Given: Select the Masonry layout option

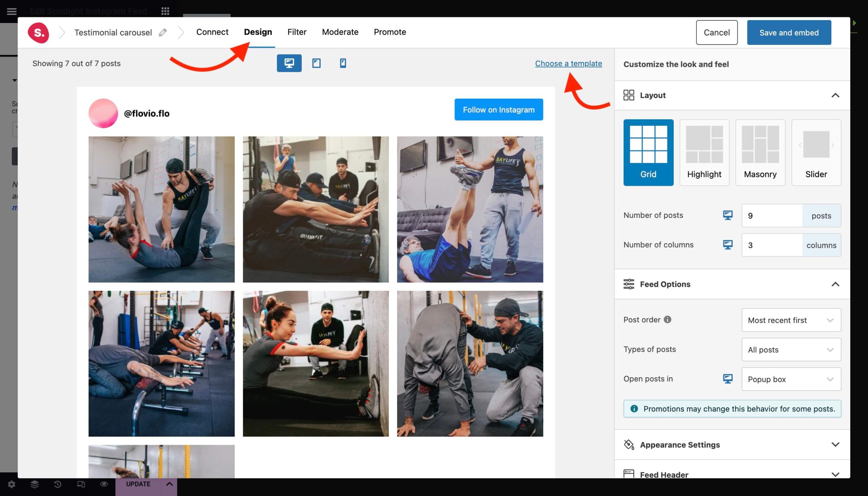Looking at the screenshot, I should coord(760,152).
